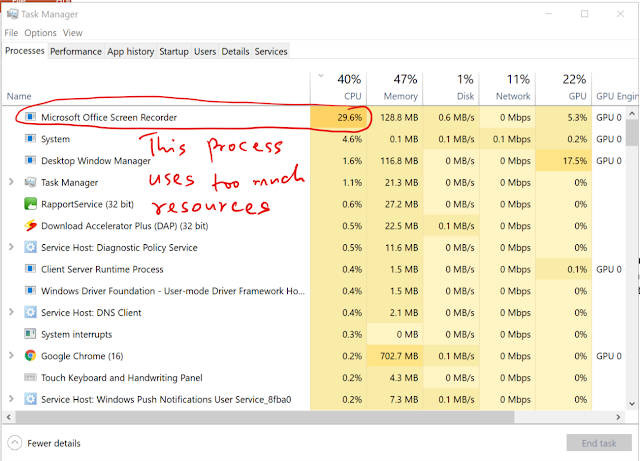Click the horizontal scrollbar thumb
The height and width of the screenshot is (461, 640).
pyautogui.click(x=264, y=417)
